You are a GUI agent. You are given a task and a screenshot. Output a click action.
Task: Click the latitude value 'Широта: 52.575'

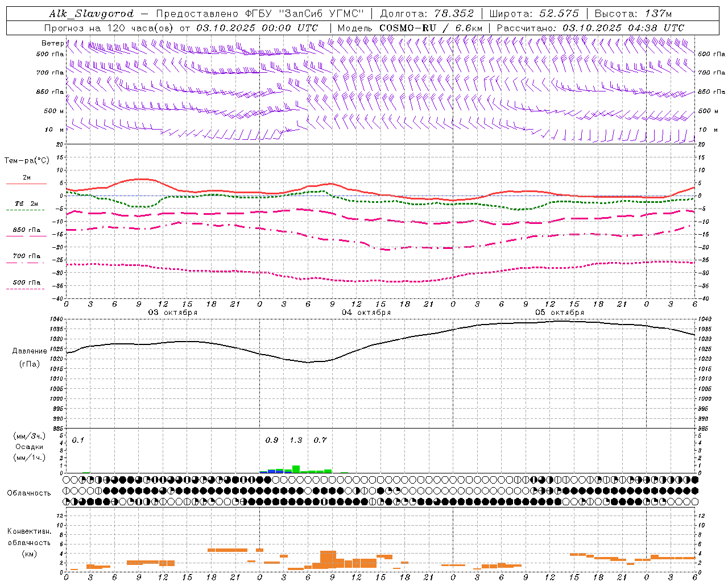(534, 14)
